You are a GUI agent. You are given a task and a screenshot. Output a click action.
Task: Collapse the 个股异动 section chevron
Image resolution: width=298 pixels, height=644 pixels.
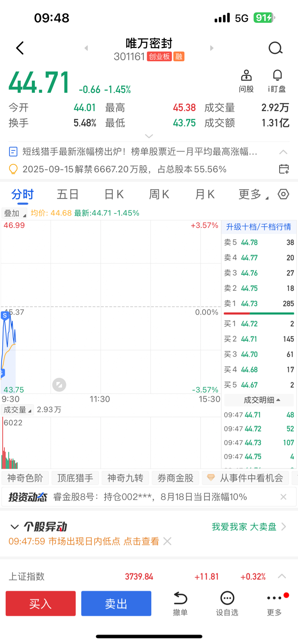pos(14,527)
